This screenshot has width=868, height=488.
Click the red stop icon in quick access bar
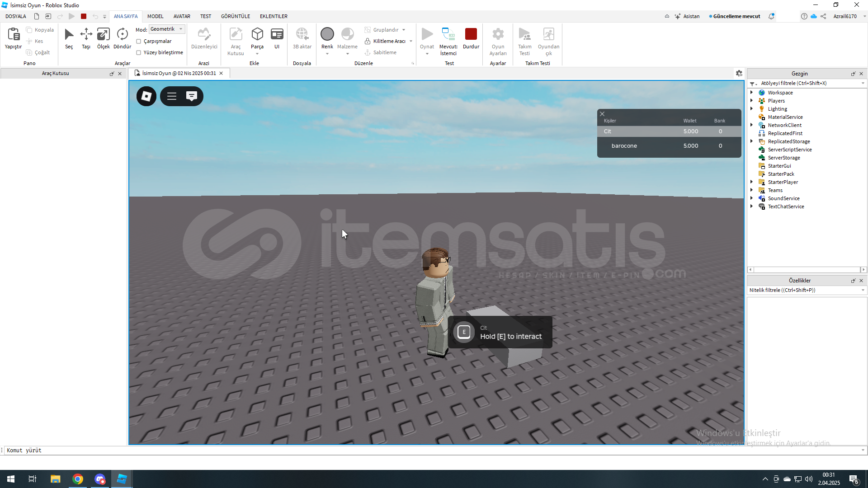(x=84, y=16)
